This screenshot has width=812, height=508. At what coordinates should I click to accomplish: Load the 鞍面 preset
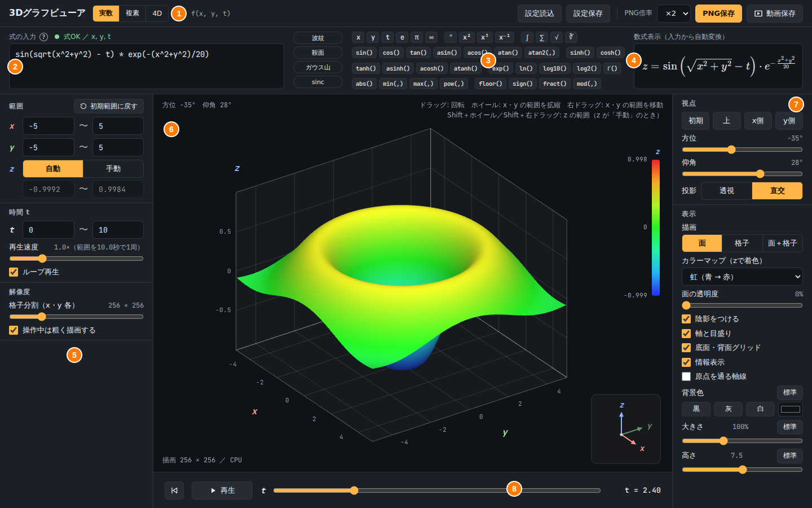[318, 52]
